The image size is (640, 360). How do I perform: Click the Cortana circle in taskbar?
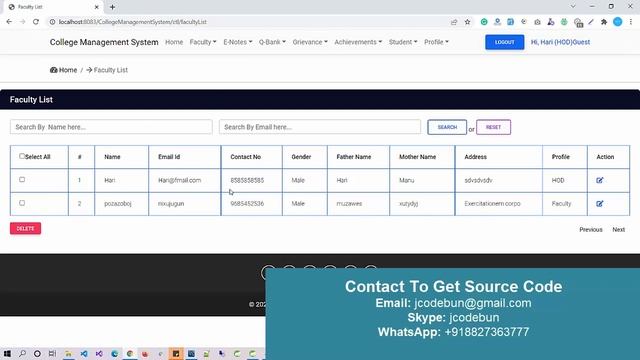coord(37,353)
